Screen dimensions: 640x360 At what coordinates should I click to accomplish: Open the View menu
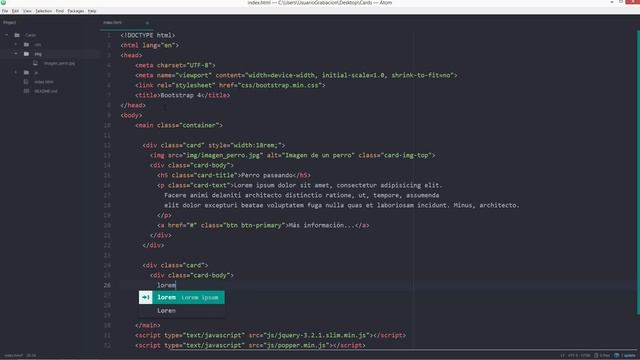[27, 11]
